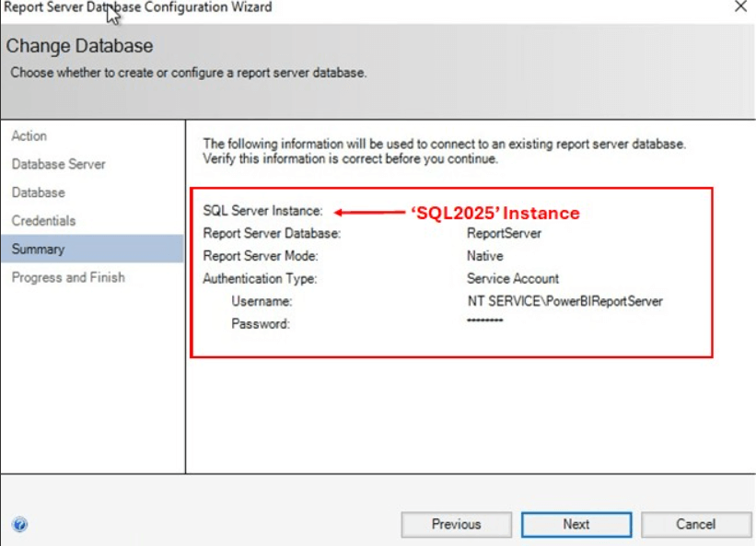Click the Previous button
756x546 pixels.
pyautogui.click(x=457, y=525)
